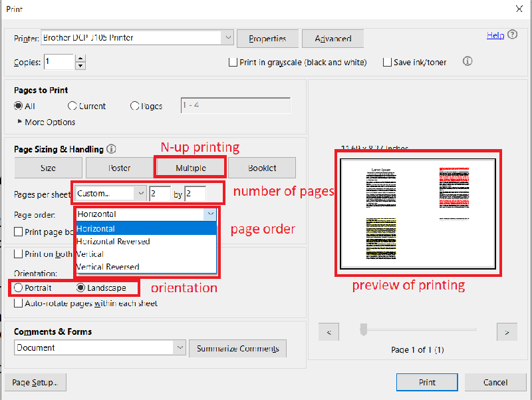Click the Properties button
Viewport: 532px width, 400px height.
point(267,38)
